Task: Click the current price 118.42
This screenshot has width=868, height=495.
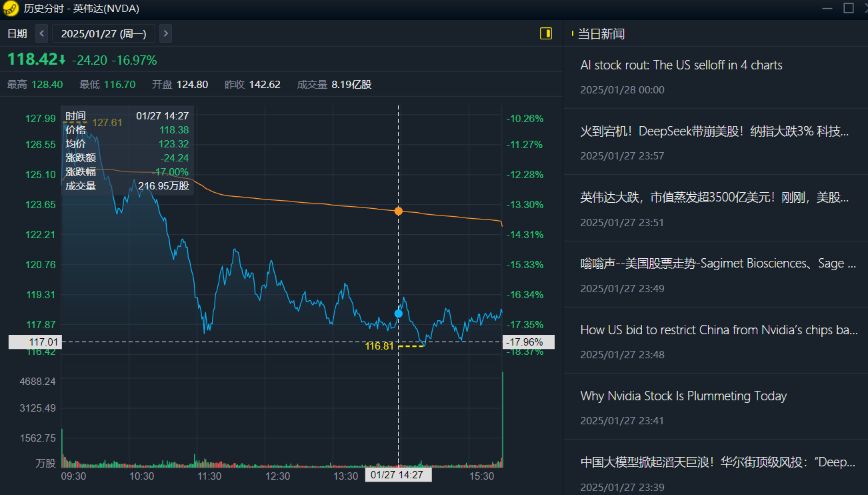Action: (x=32, y=59)
